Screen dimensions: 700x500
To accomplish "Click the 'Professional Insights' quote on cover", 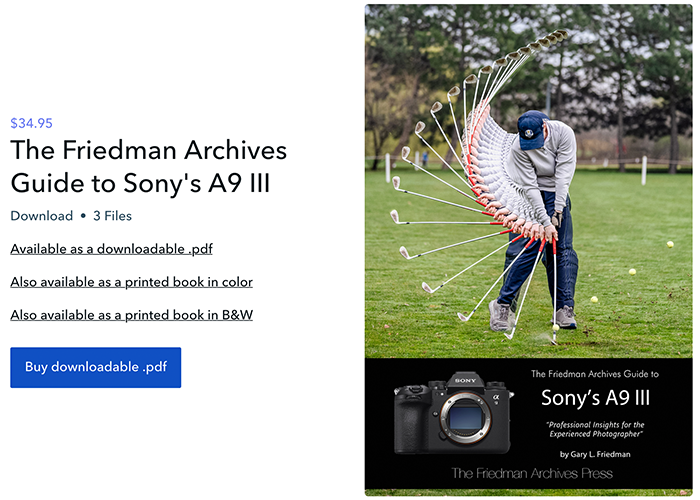I will tap(596, 429).
